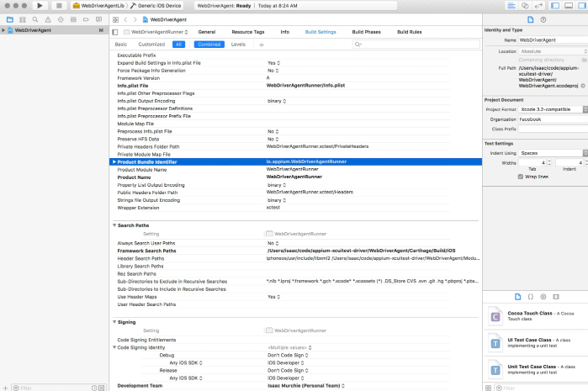Open the related items grid icon
Image resolution: width=588 pixels, height=391 pixels.
click(115, 18)
